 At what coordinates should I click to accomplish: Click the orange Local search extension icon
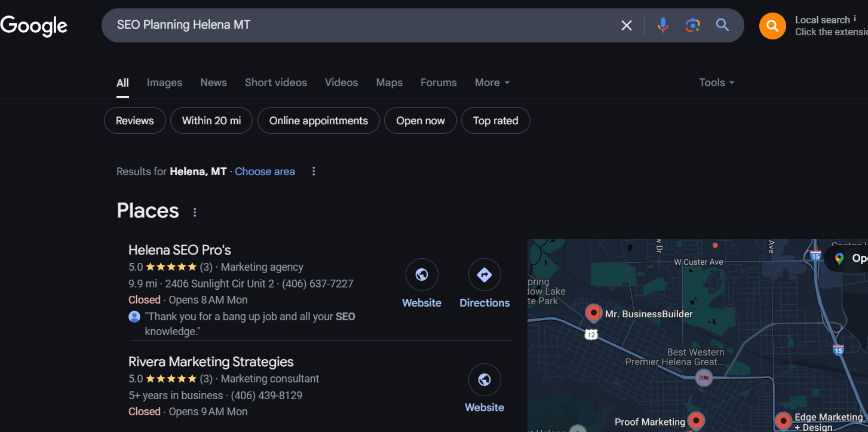[772, 26]
